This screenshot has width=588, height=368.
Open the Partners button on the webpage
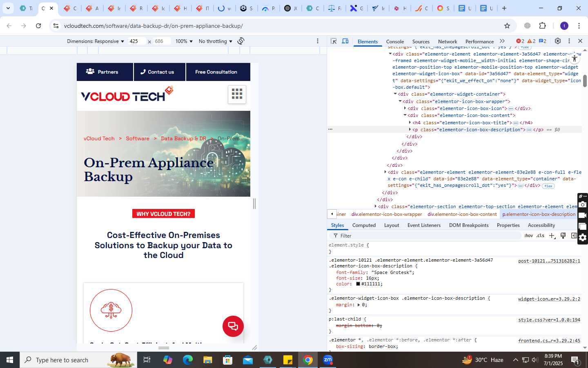click(105, 72)
